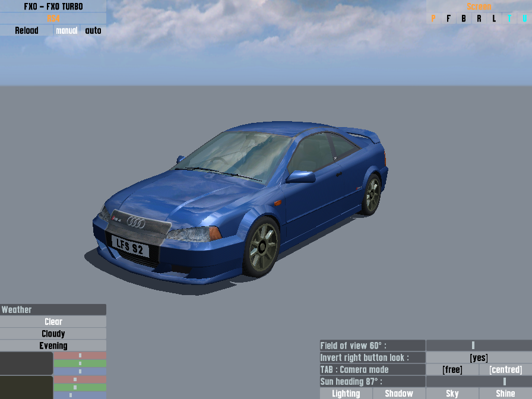Screen dimensions: 532x399
Task: Click the Invert right button look label
Action: click(x=372, y=357)
